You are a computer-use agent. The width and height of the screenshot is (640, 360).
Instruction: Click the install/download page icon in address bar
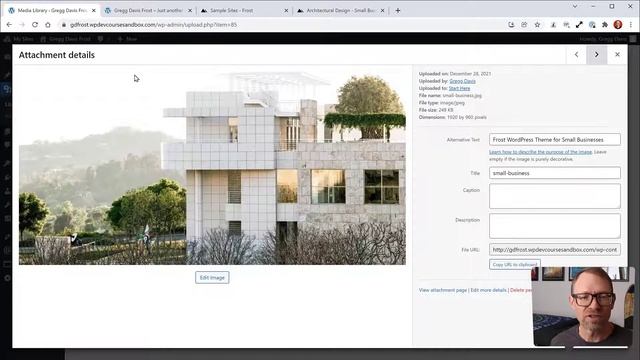pyautogui.click(x=511, y=25)
